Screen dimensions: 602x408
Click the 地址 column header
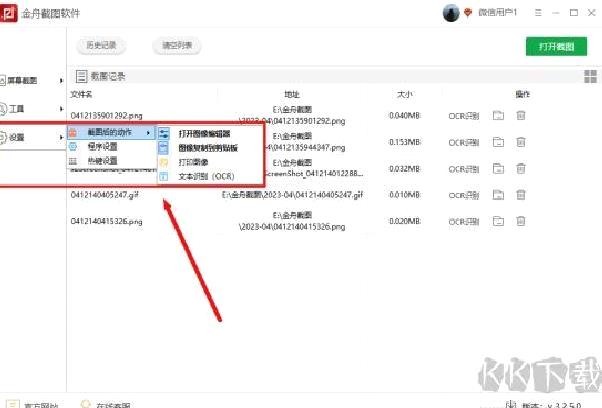coord(292,94)
